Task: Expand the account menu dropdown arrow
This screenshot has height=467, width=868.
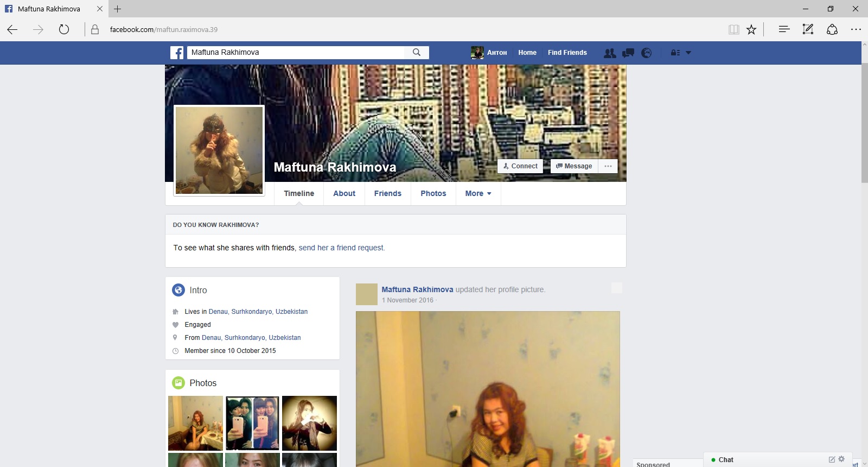Action: coord(688,53)
